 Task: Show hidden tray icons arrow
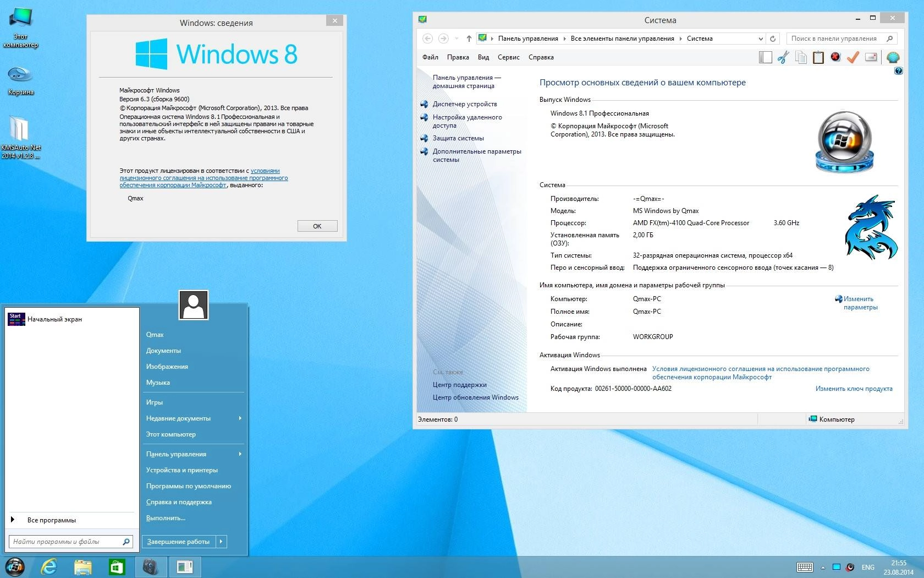[823, 568]
